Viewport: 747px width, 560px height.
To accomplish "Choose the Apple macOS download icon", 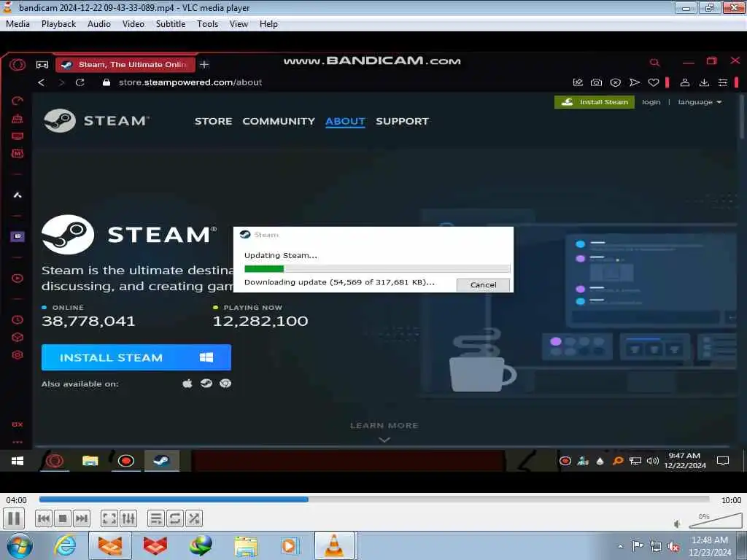I will pyautogui.click(x=187, y=384).
